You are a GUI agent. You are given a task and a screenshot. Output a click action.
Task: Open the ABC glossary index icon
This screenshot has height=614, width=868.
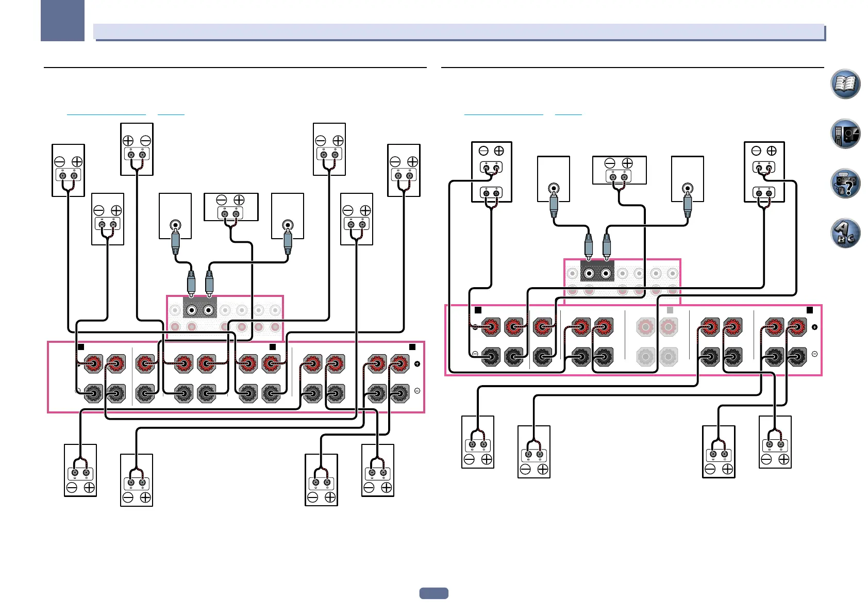pos(845,233)
